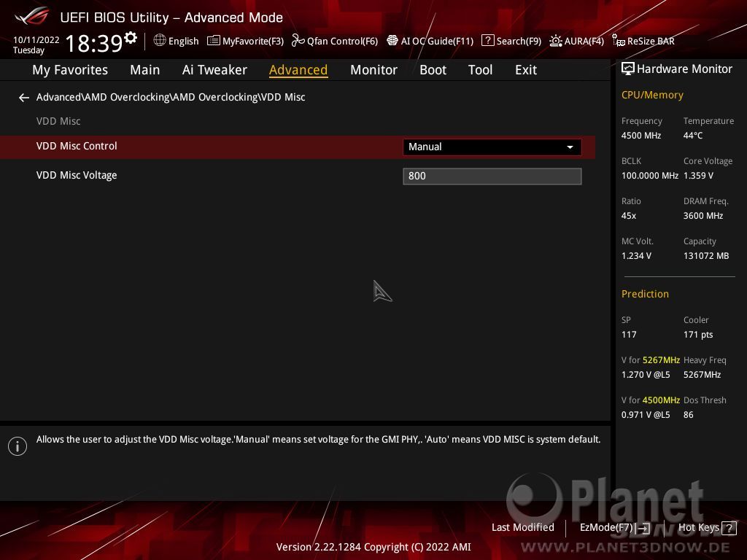The image size is (747, 560).
Task: Click the Capacity value 131072 MB
Action: [x=706, y=256]
